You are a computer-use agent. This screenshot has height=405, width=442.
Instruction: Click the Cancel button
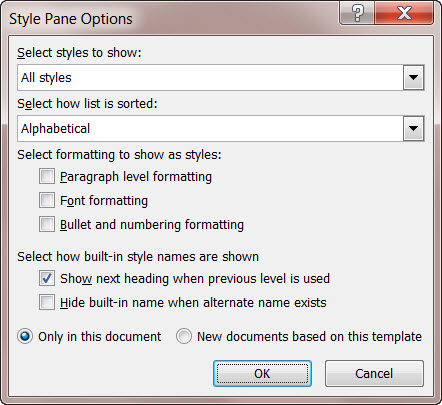pyautogui.click(x=374, y=373)
